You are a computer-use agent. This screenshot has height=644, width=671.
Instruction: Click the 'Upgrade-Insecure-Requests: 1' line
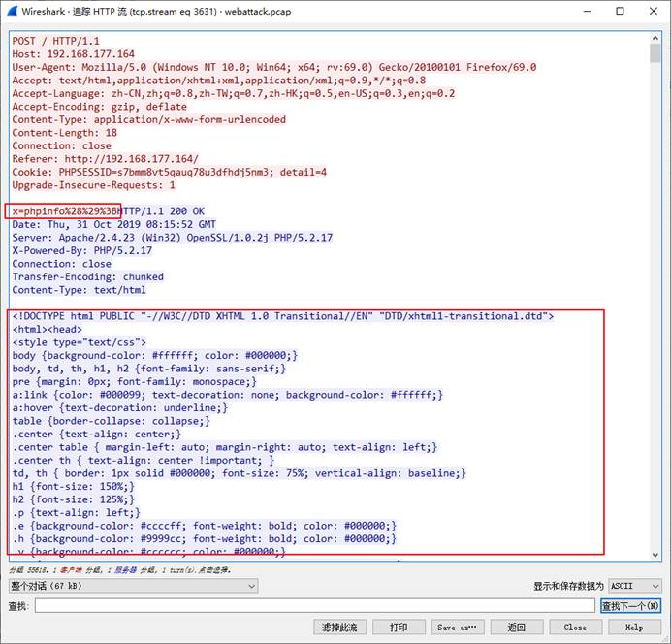point(93,185)
